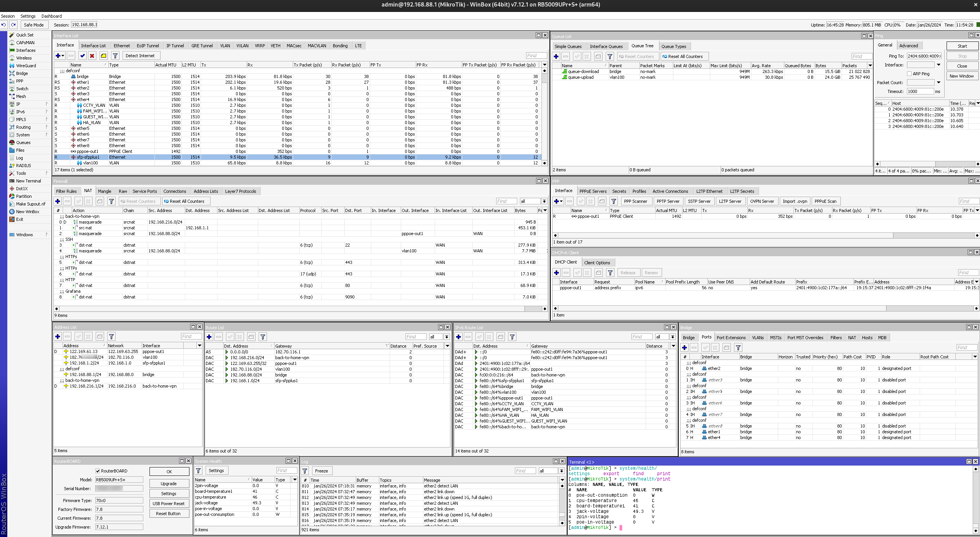The height and width of the screenshot is (537, 980).
Task: Click the filter funnel in Interface List
Action: coord(115,56)
